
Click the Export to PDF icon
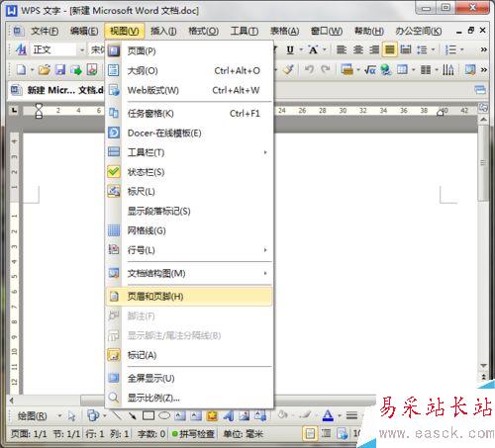(x=92, y=69)
